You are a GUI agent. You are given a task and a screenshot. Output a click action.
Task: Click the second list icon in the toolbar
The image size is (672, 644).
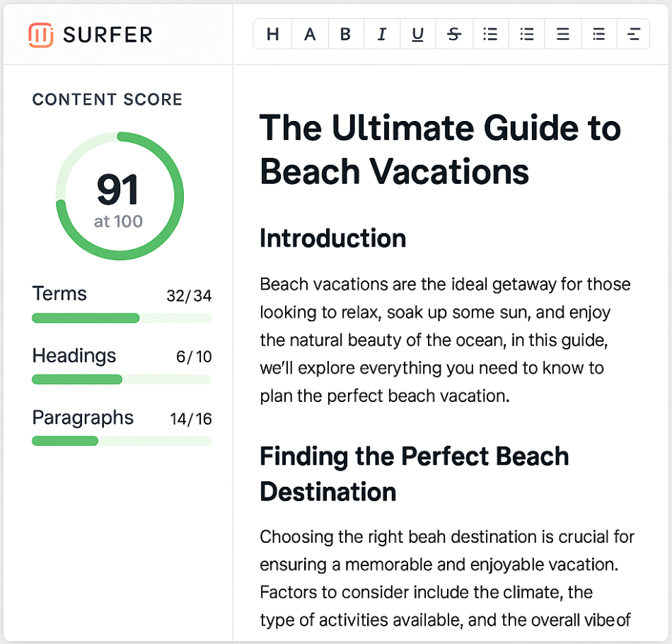coord(527,34)
